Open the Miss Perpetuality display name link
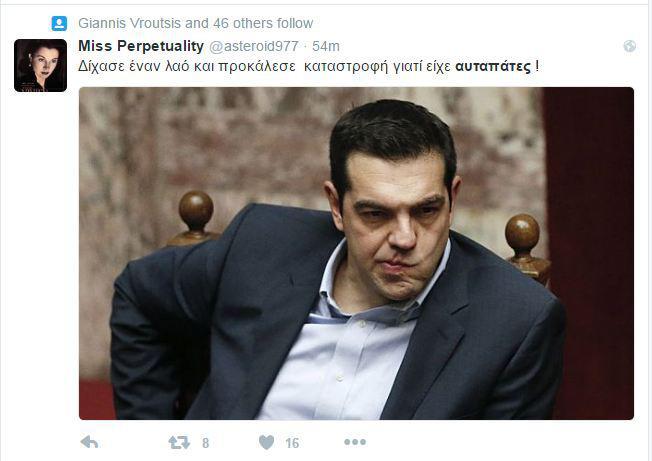This screenshot has width=652, height=461. click(141, 46)
